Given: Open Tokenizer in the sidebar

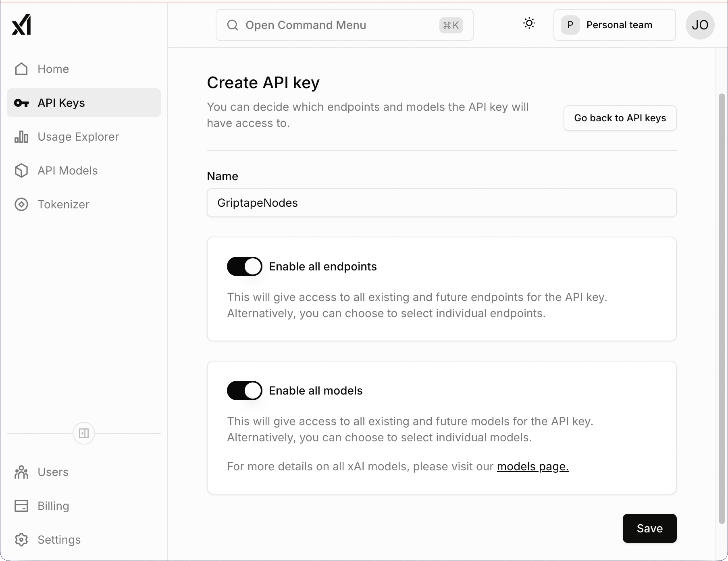Looking at the screenshot, I should point(84,204).
